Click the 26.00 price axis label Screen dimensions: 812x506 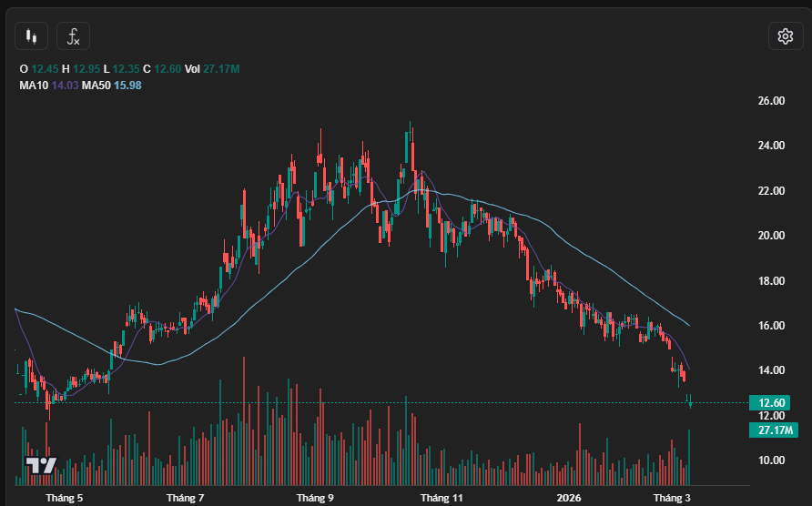point(771,101)
